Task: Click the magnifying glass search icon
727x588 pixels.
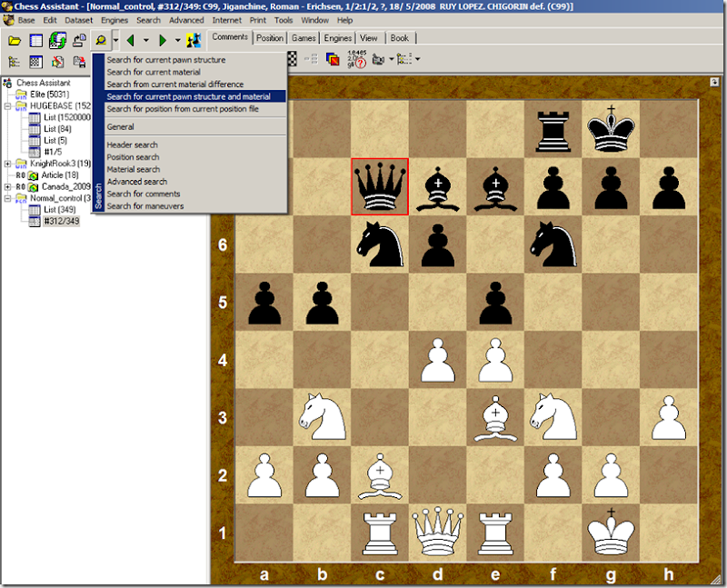Action: tap(101, 41)
